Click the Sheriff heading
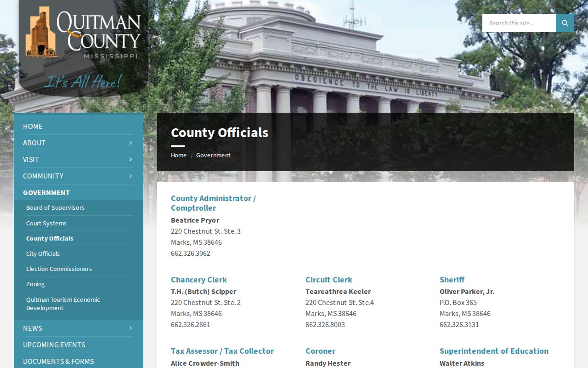Screen dimensions: 588x368 click(x=452, y=280)
